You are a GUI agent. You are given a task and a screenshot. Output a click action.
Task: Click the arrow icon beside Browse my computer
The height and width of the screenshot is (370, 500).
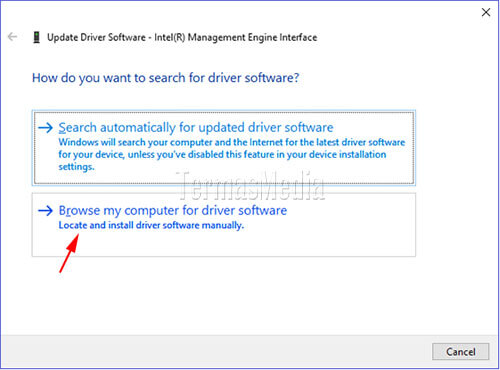45,211
